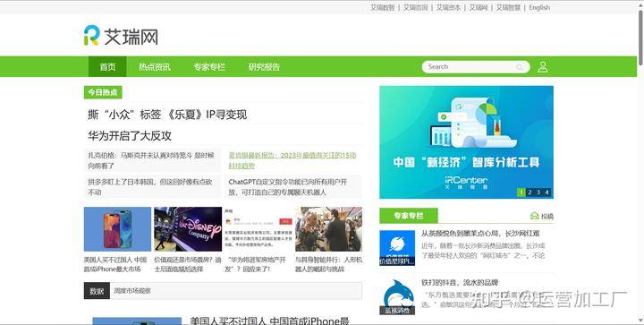The height and width of the screenshot is (325, 644).
Task: Open the user account icon
Action: (x=543, y=67)
